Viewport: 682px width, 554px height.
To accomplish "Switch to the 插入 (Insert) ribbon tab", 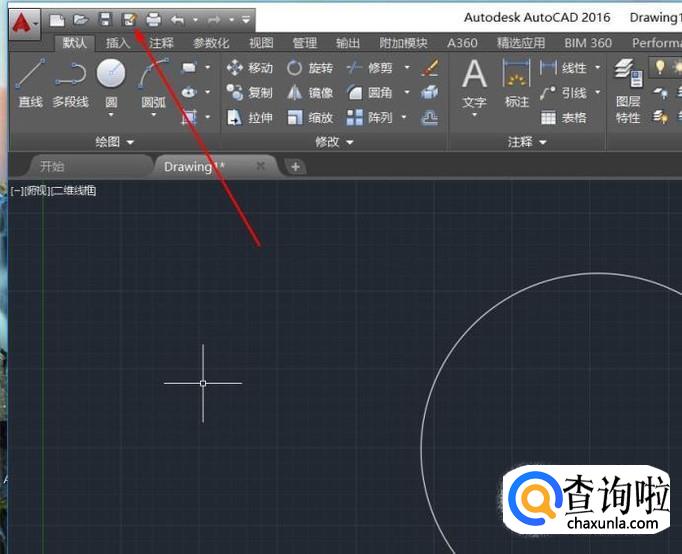I will pos(118,43).
